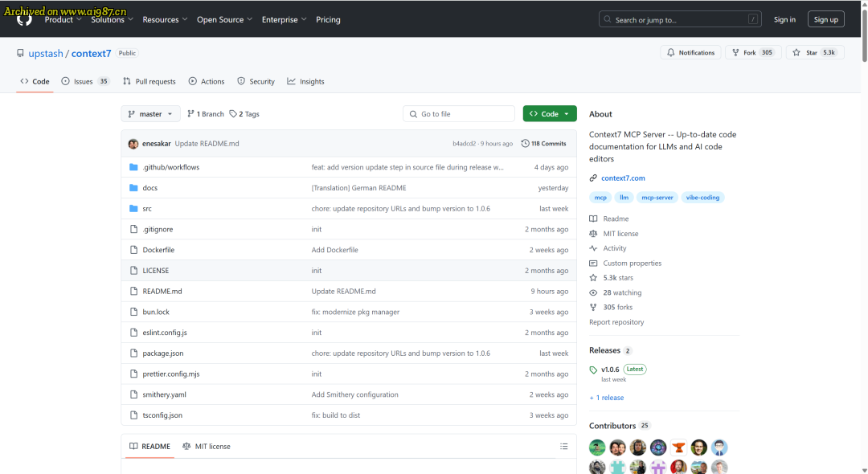Open the v1.0.6 Latest release
868x474 pixels.
(618, 370)
